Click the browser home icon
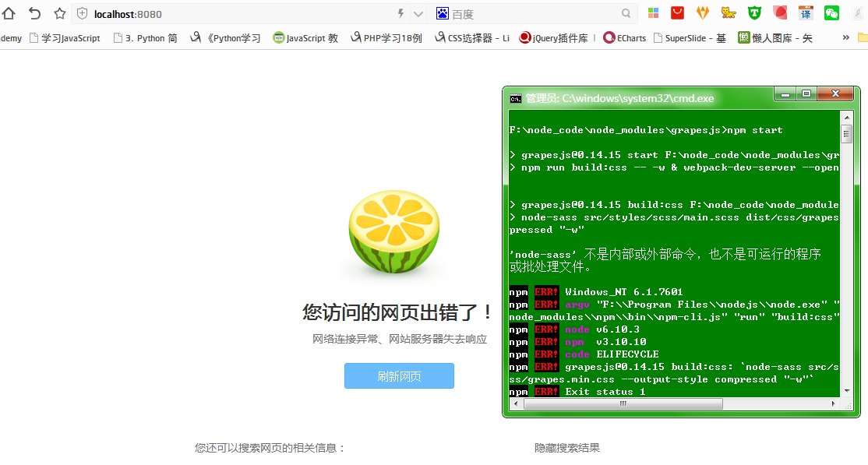 9,13
